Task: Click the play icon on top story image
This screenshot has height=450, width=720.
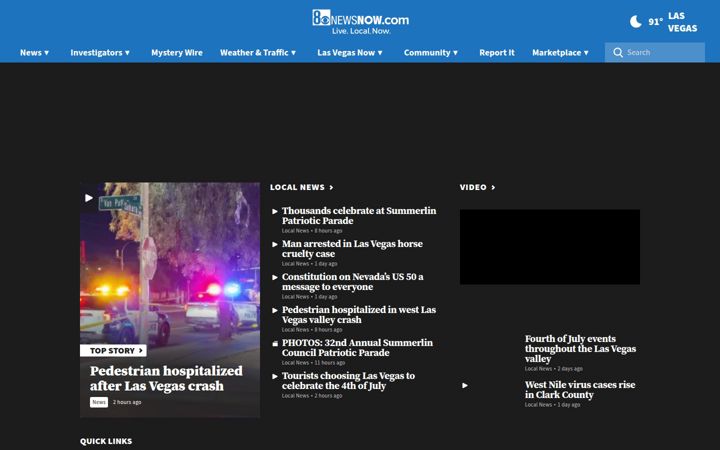Action: pyautogui.click(x=89, y=198)
